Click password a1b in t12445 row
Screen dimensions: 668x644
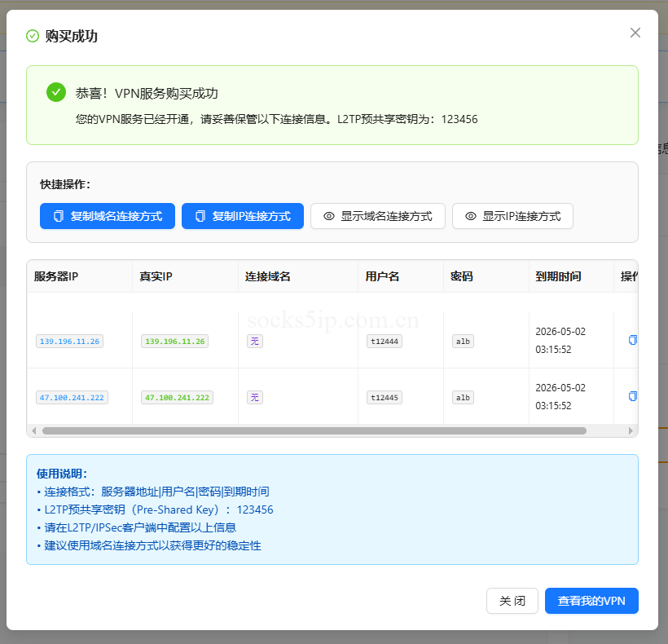point(463,398)
